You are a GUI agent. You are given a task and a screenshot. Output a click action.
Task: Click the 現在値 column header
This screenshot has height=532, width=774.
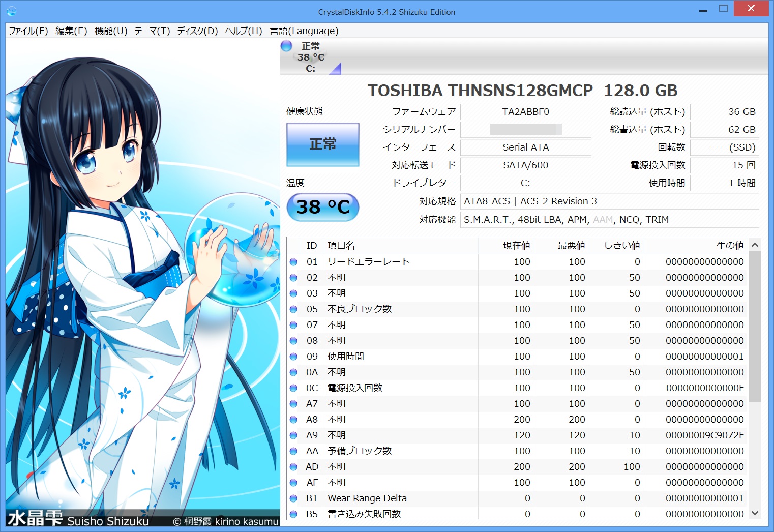pos(506,246)
